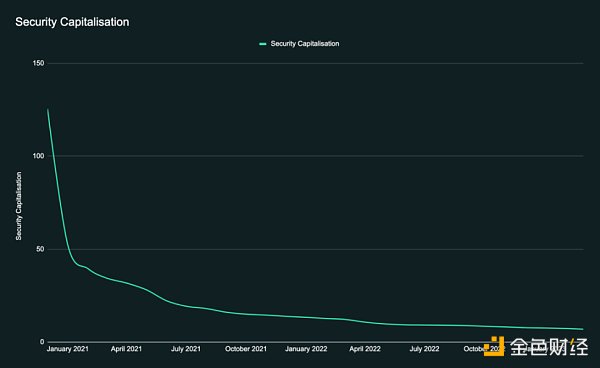Select the January 2021 axis label
Screen dimensions: 600x368
(x=68, y=349)
